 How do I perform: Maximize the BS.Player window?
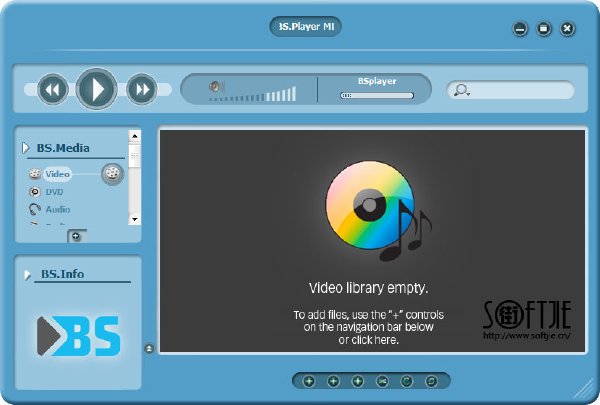[x=544, y=29]
